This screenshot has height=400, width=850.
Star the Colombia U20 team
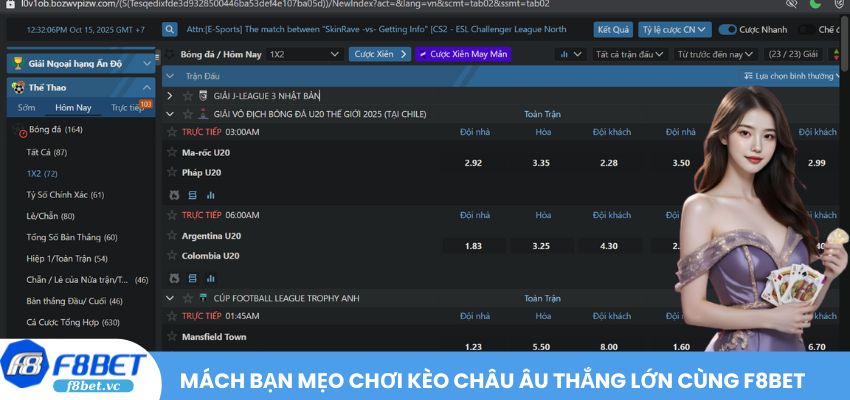pyautogui.click(x=172, y=255)
